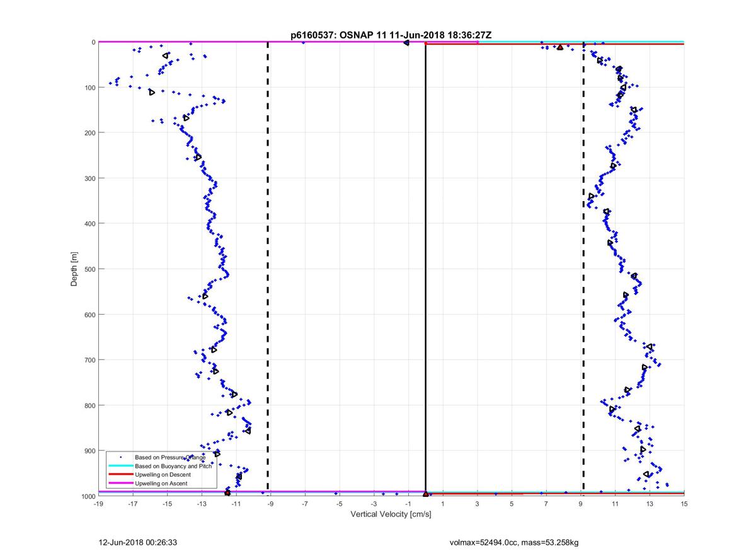This screenshot has width=756, height=558.
Task: Click x-axis tick label "-15"
Action: pos(167,504)
